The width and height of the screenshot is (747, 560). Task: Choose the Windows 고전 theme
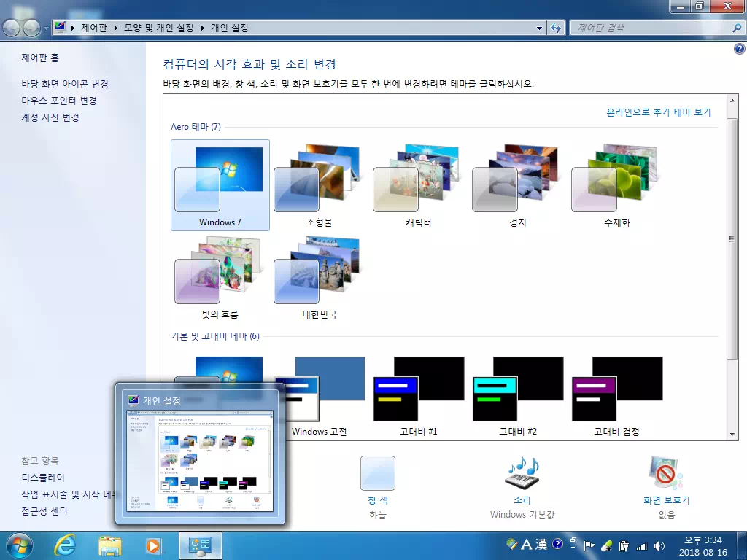coord(320,396)
